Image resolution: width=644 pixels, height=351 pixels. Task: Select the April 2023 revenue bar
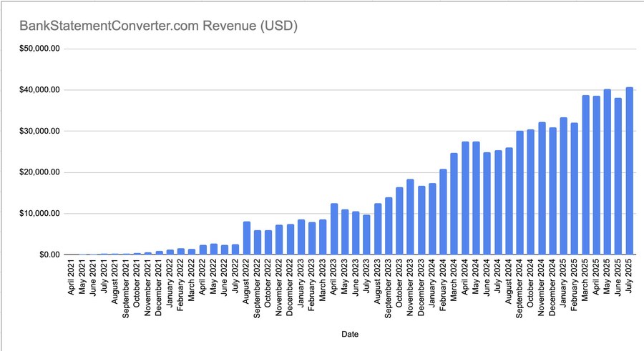click(334, 229)
